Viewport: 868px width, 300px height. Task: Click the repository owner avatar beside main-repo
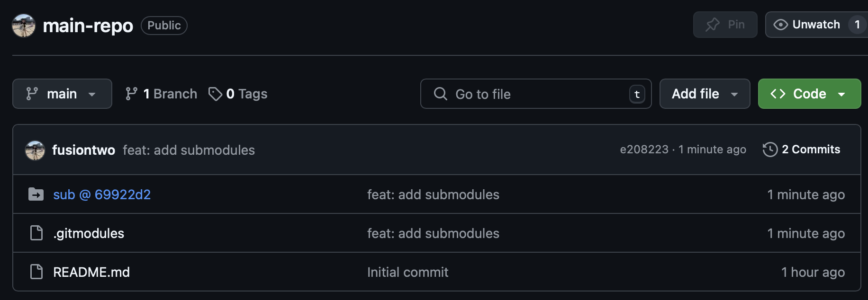pos(24,26)
